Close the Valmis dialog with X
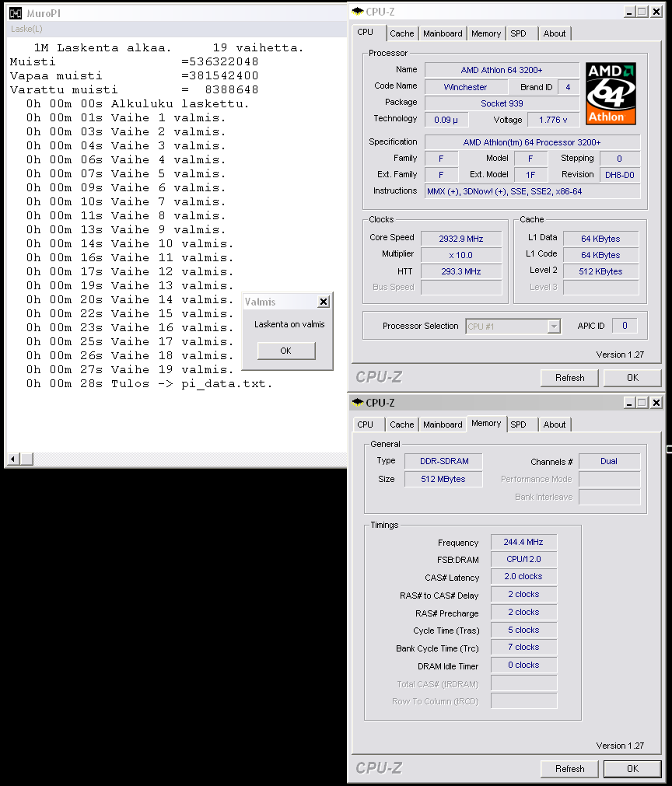This screenshot has height=786, width=672. pyautogui.click(x=324, y=302)
